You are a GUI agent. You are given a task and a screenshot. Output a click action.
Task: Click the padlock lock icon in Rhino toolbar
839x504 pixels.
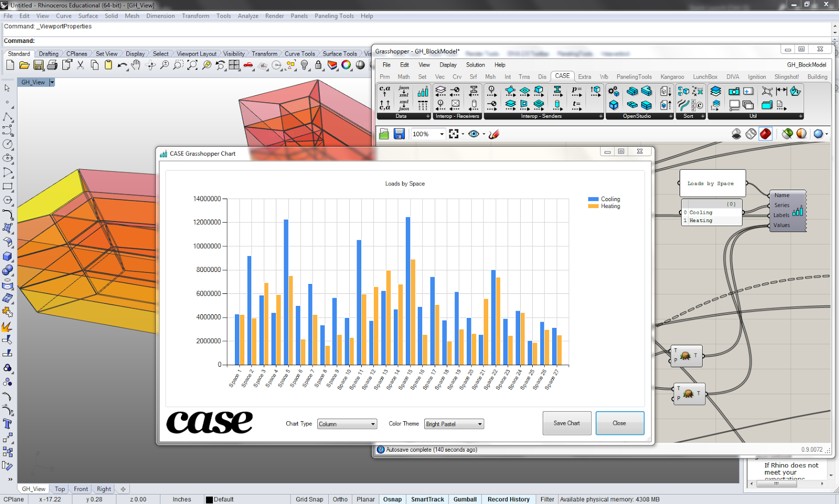[x=318, y=65]
